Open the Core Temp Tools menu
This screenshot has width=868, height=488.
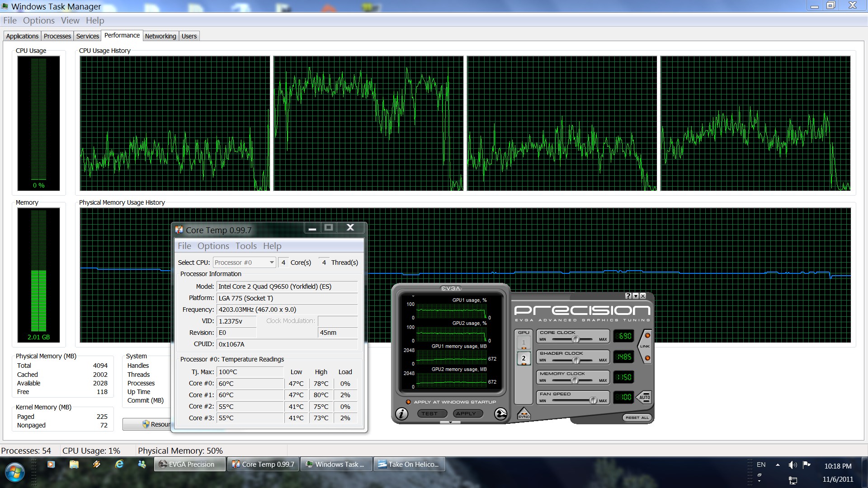246,246
